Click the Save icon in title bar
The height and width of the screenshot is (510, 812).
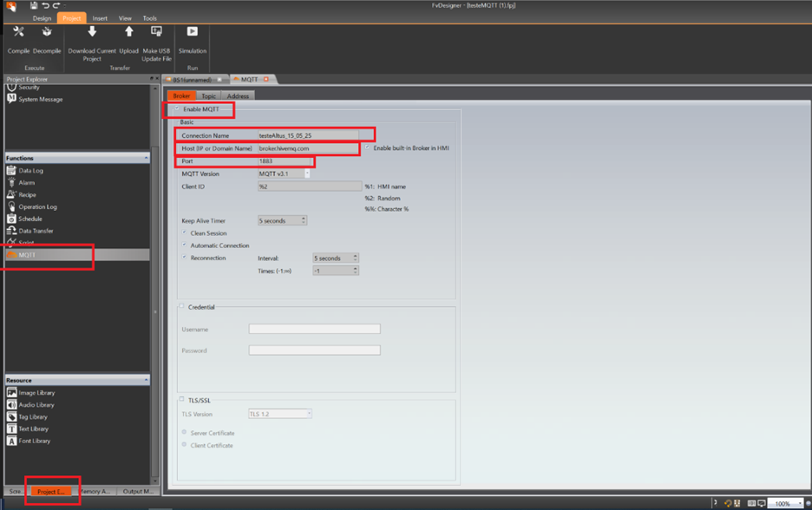point(34,5)
